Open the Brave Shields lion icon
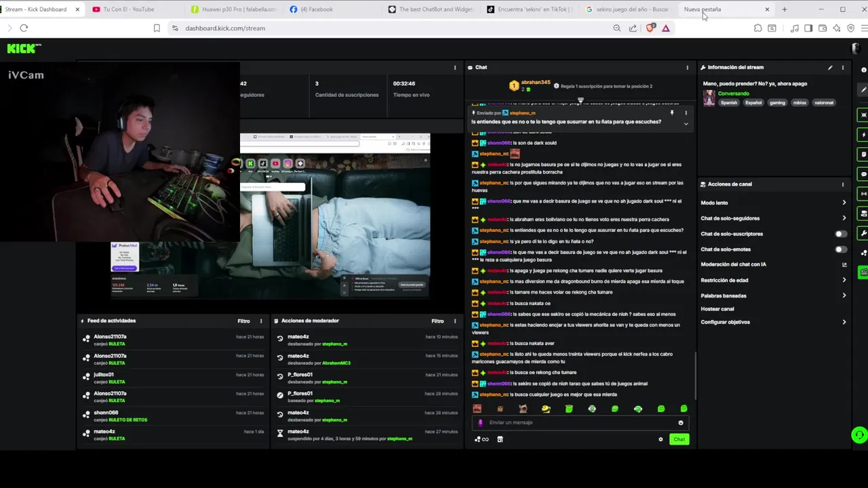The image size is (868, 488). [x=650, y=28]
